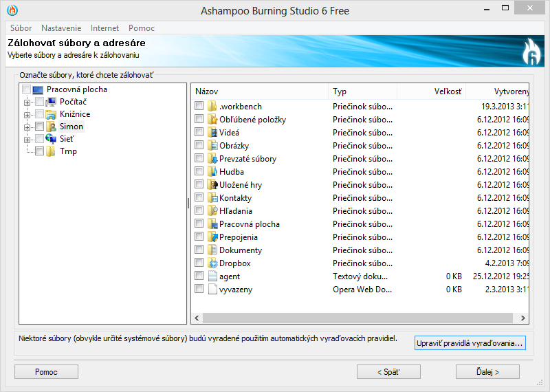This screenshot has width=550, height=392.
Task: Expand the Knižnice tree node
Action: coord(27,115)
